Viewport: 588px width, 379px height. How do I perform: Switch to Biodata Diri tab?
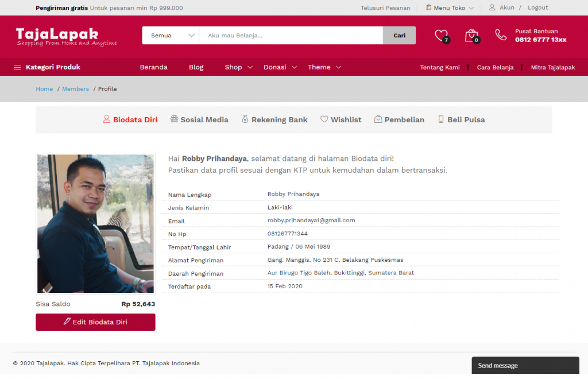130,119
